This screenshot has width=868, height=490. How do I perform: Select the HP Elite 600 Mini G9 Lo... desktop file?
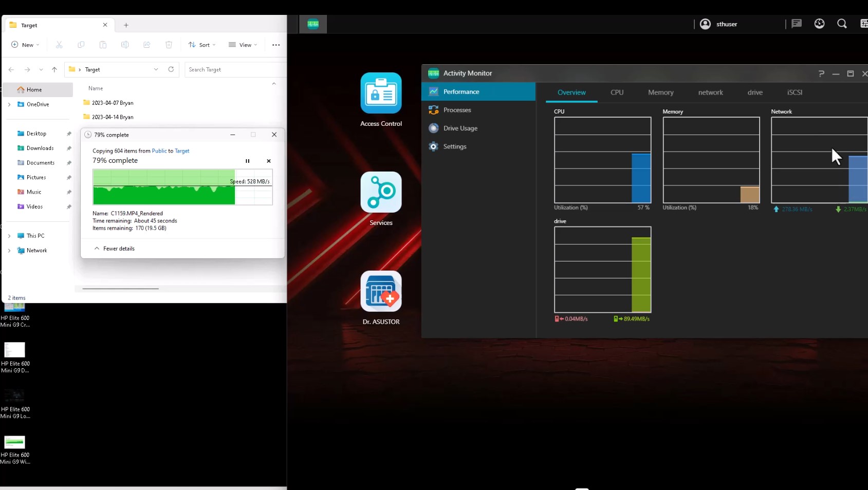(15, 404)
